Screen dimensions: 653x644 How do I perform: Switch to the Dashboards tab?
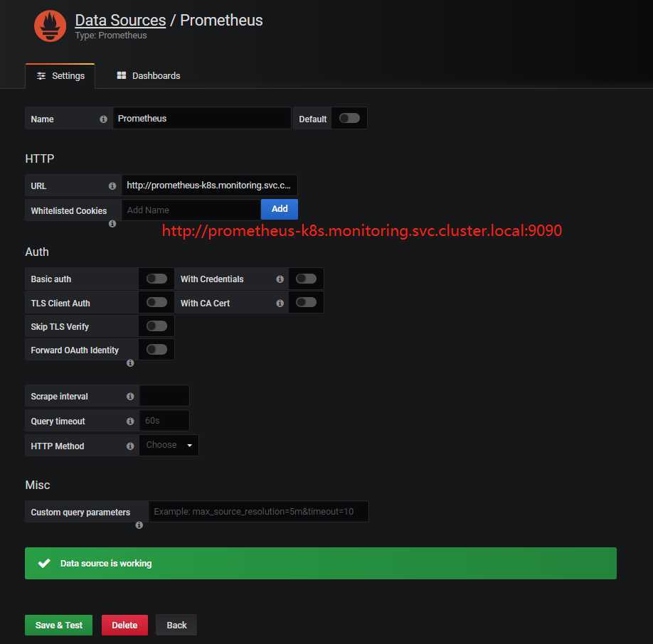click(148, 76)
